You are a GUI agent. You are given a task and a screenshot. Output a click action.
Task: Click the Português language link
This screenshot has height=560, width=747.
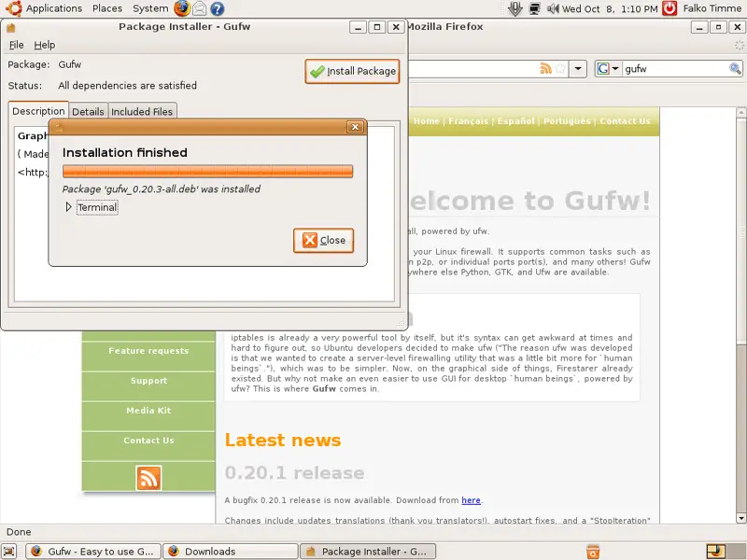click(x=567, y=121)
